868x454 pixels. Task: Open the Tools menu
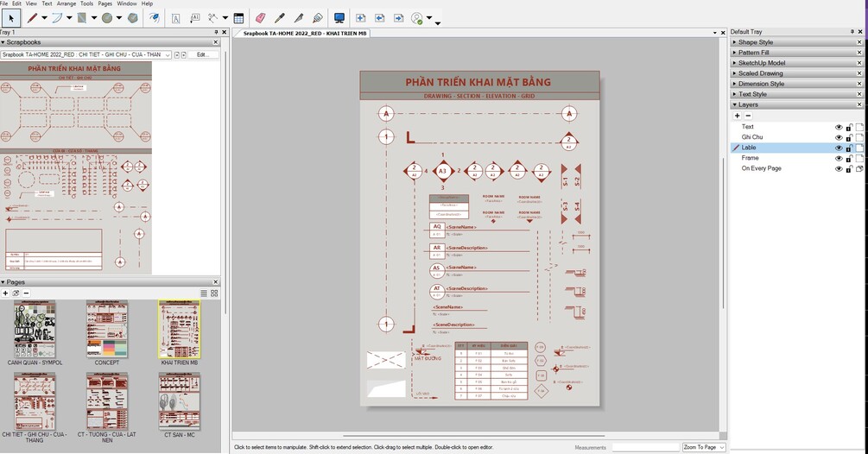(x=87, y=3)
